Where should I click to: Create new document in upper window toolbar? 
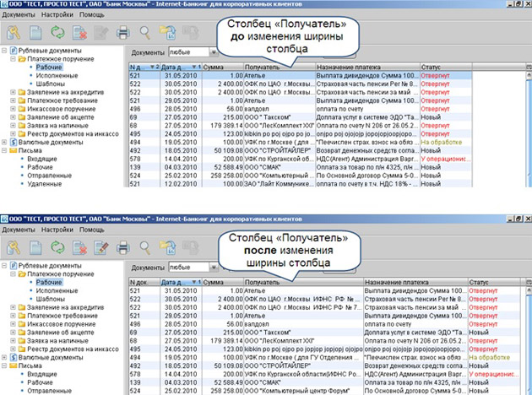(35, 33)
